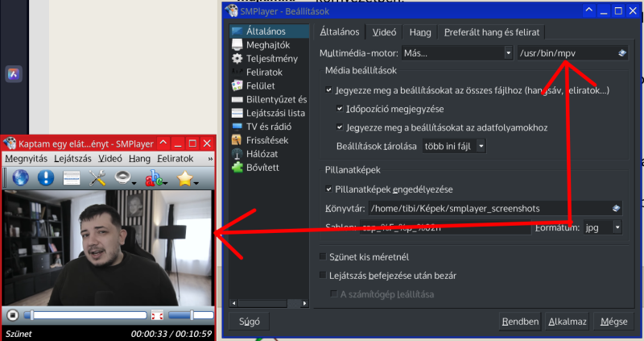Open the Lejátszási lista category
The height and width of the screenshot is (341, 644).
tap(269, 113)
